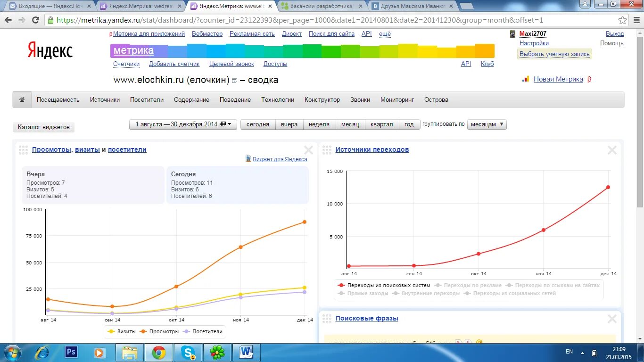The image size is (644, 362).
Task: Open the EN language indicator in tray
Action: click(x=569, y=352)
